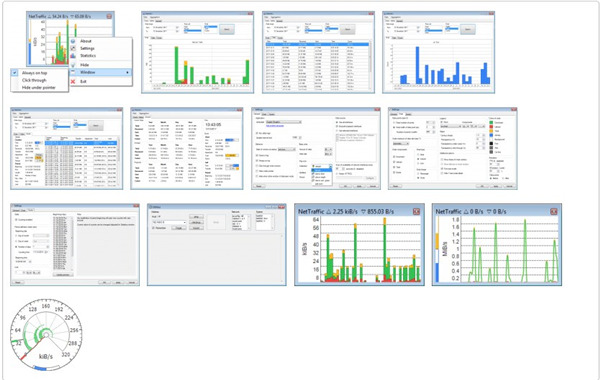Open the Settings thumbnail with long date list
Screen dimensions: 600x380
click(x=75, y=245)
